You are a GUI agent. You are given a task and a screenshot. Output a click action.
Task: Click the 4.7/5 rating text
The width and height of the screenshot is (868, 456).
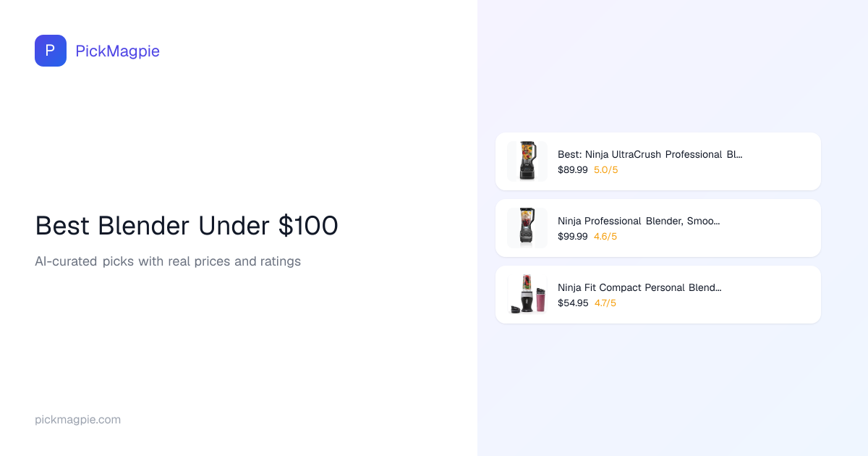pyautogui.click(x=605, y=303)
